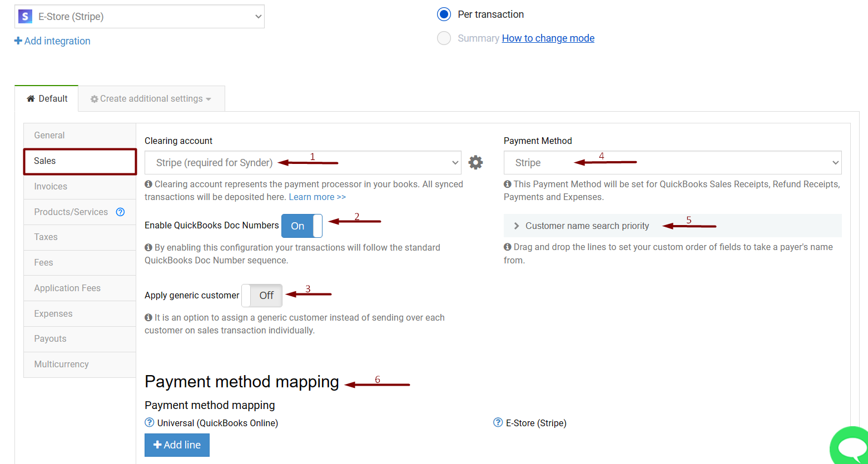Select the Summary radio button

[444, 38]
